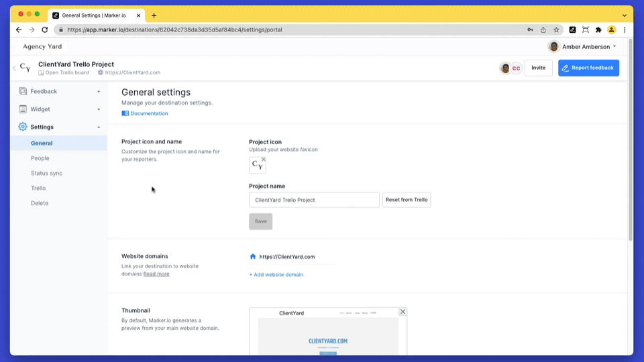Screen dimensions: 644x362
Task: Open a new browser tab
Action: [154, 15]
